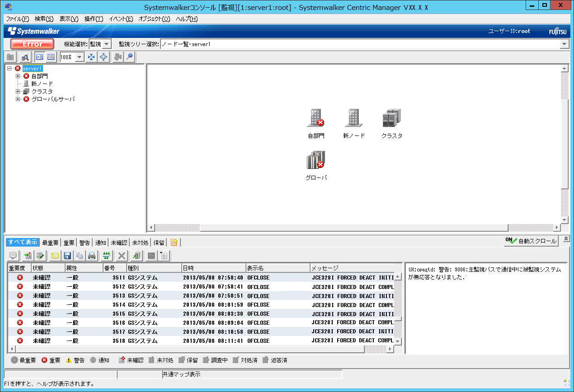Image resolution: width=574 pixels, height=392 pixels.
Task: Click the printer icon in event toolbar
Action: click(x=92, y=256)
